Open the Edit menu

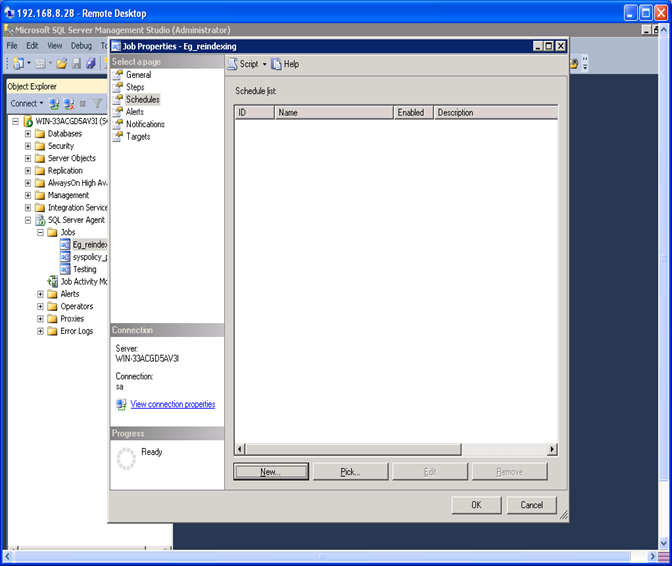pyautogui.click(x=32, y=46)
